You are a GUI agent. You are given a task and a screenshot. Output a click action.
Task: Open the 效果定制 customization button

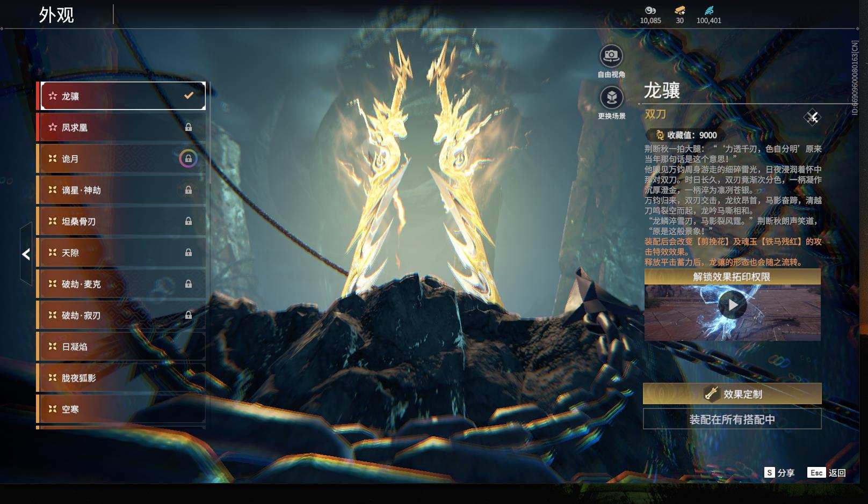(x=732, y=394)
